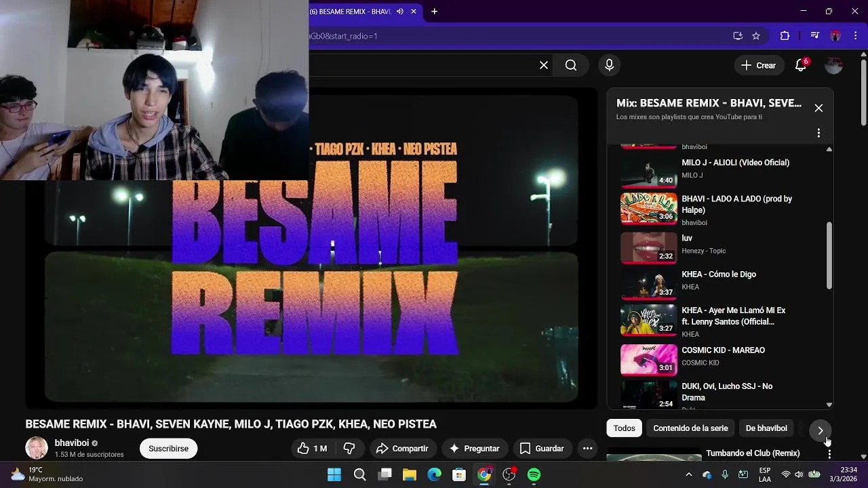Clear the YouTube search box with the X
The width and height of the screenshot is (868, 488).
tap(544, 65)
